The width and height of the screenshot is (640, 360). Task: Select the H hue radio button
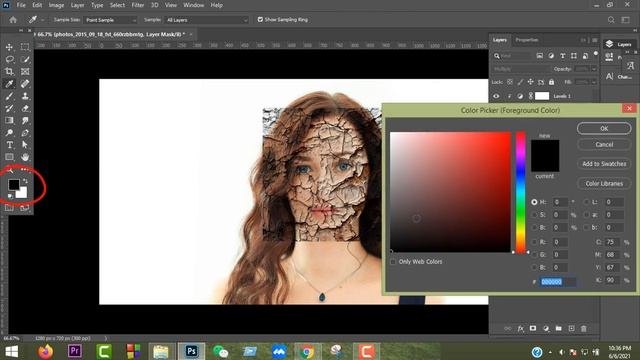click(x=534, y=202)
